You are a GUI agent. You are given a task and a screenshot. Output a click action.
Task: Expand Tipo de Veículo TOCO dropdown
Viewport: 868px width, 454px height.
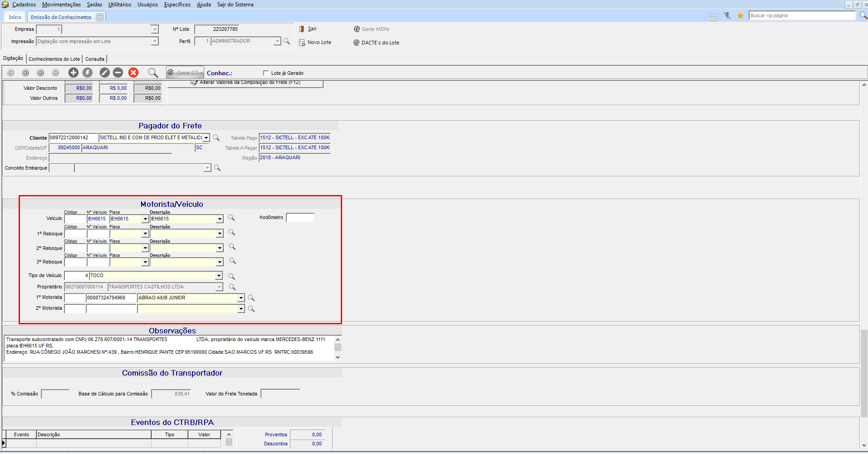pyautogui.click(x=219, y=276)
